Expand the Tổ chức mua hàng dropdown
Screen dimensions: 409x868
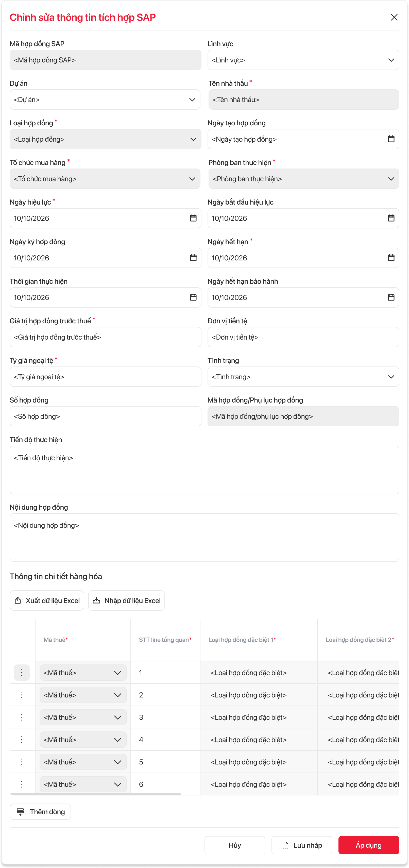[192, 179]
